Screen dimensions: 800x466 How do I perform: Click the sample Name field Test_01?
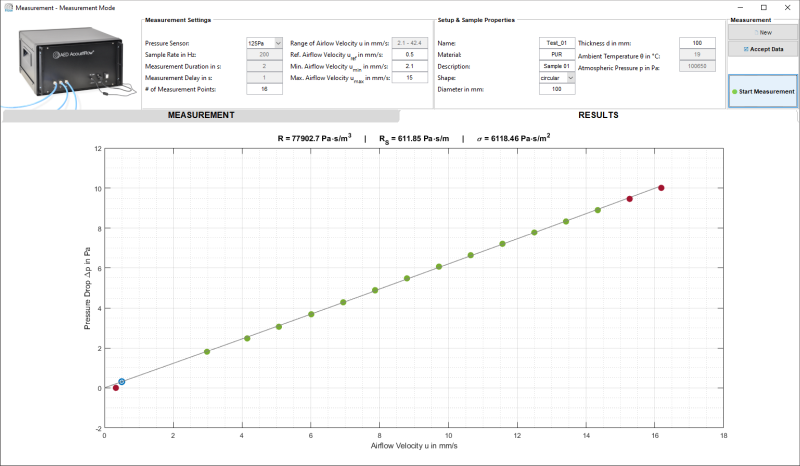557,43
